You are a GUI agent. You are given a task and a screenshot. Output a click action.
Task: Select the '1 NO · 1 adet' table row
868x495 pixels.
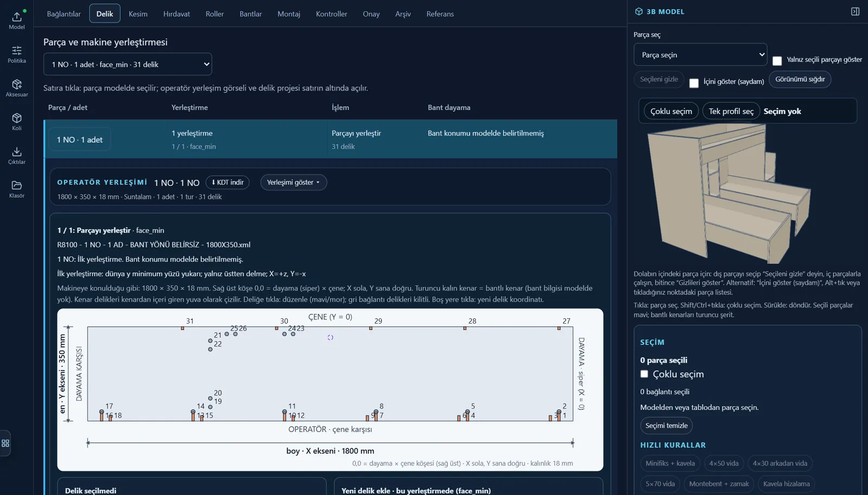(330, 139)
